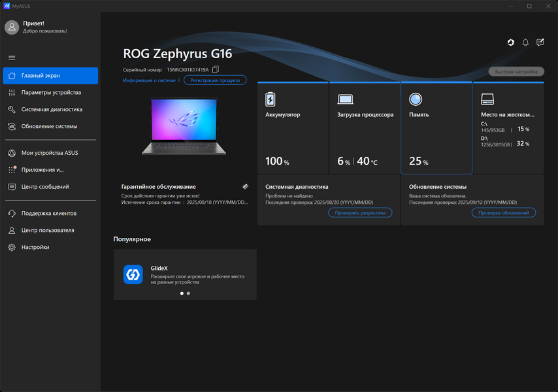Image resolution: width=558 pixels, height=392 pixels.
Task: Click the 6 % processor load value
Action: [344, 161]
